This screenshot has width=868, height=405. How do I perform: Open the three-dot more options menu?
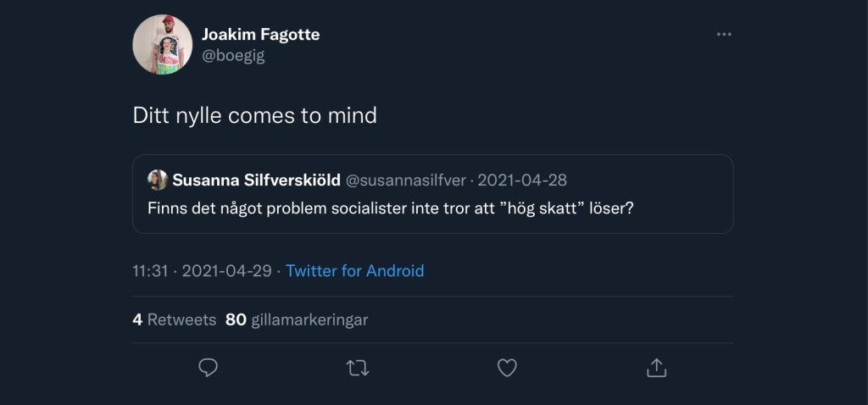click(x=723, y=35)
